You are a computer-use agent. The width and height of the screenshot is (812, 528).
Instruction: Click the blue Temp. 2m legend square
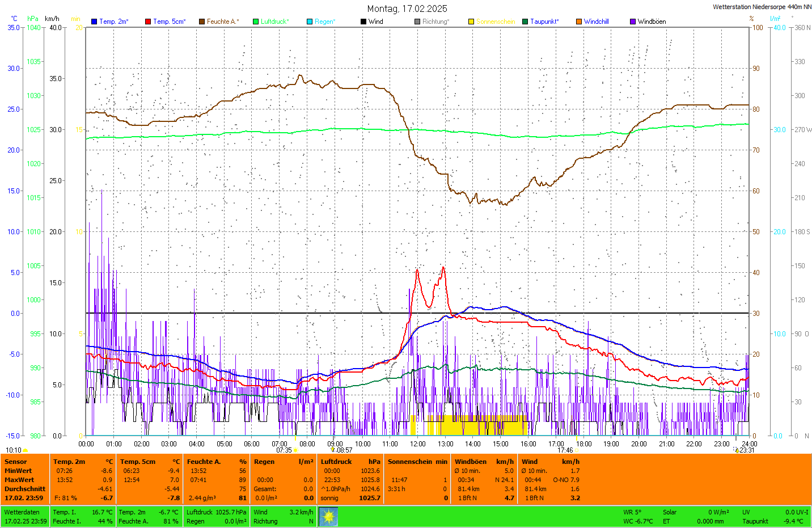pyautogui.click(x=94, y=22)
